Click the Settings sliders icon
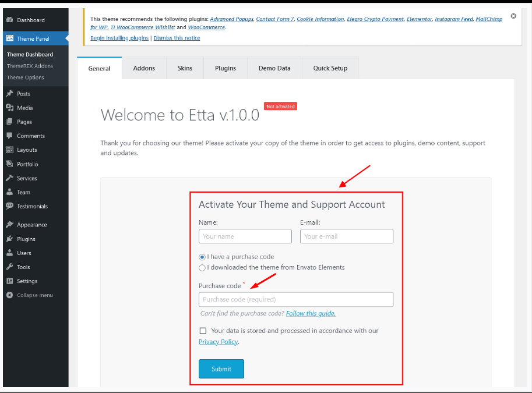 (9, 281)
